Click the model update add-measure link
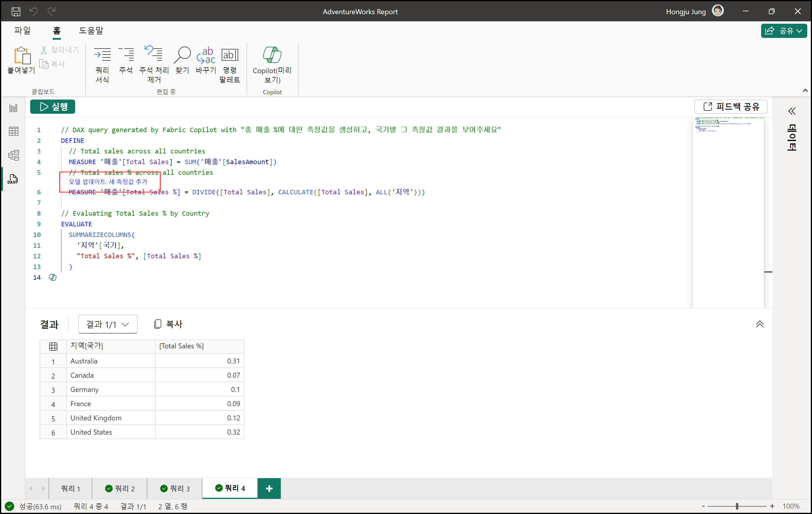Image resolution: width=812 pixels, height=514 pixels. [108, 182]
